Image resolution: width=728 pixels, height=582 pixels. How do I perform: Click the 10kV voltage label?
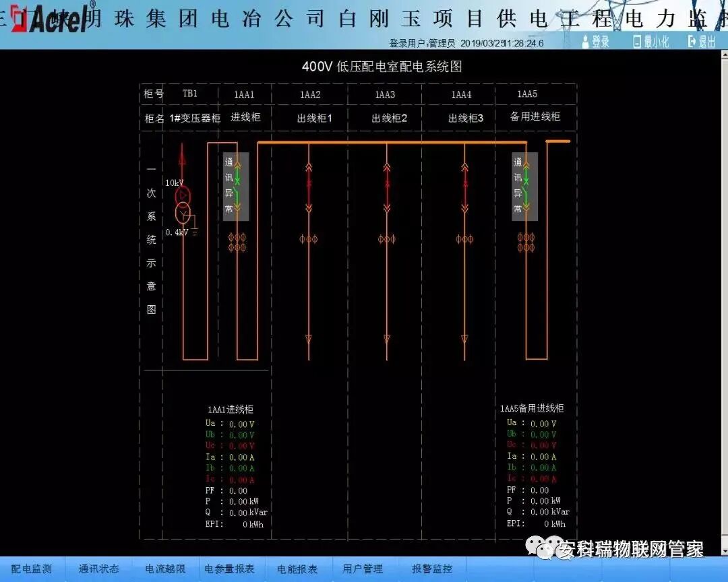tap(174, 183)
